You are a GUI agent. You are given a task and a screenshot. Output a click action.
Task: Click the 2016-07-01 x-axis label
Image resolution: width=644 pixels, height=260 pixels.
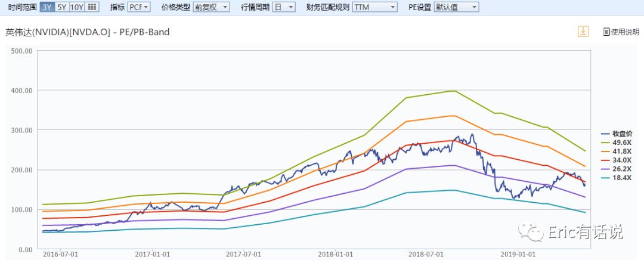pos(60,255)
